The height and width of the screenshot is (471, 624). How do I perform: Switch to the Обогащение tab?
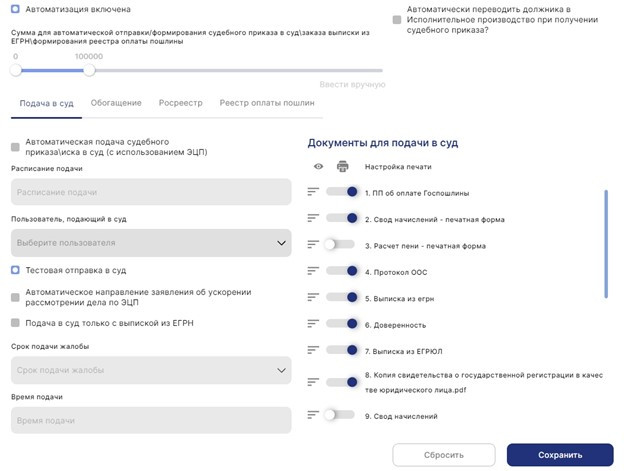[116, 103]
